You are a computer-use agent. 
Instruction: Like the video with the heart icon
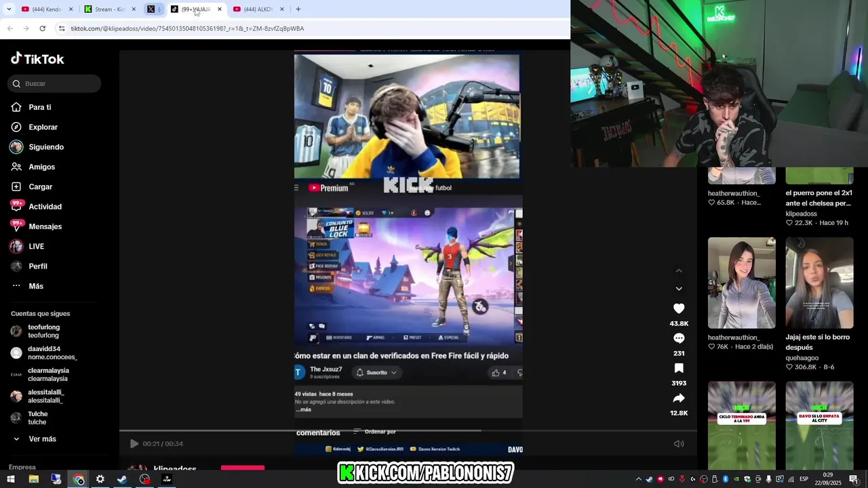tap(679, 308)
